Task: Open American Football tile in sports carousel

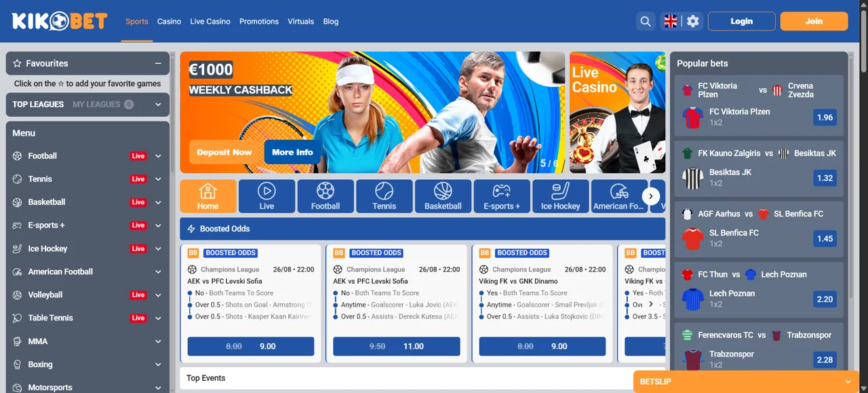Action: coord(619,196)
